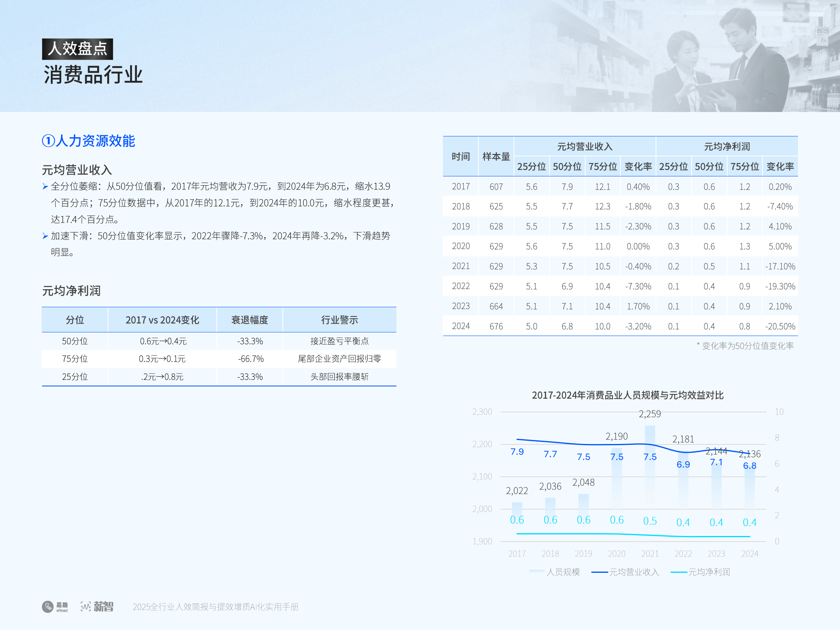This screenshot has height=630, width=840.
Task: Click the arrow bullet before 加速下滑
Action: point(45,236)
